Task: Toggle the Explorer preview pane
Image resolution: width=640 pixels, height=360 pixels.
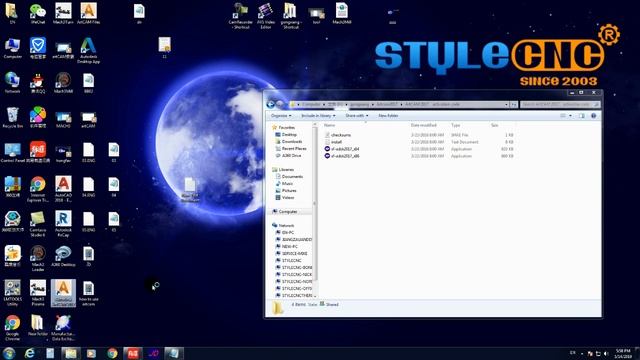Action: 582,116
